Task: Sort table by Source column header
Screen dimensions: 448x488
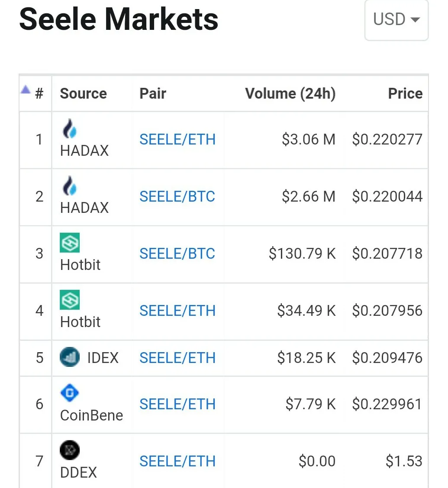Action: (84, 93)
